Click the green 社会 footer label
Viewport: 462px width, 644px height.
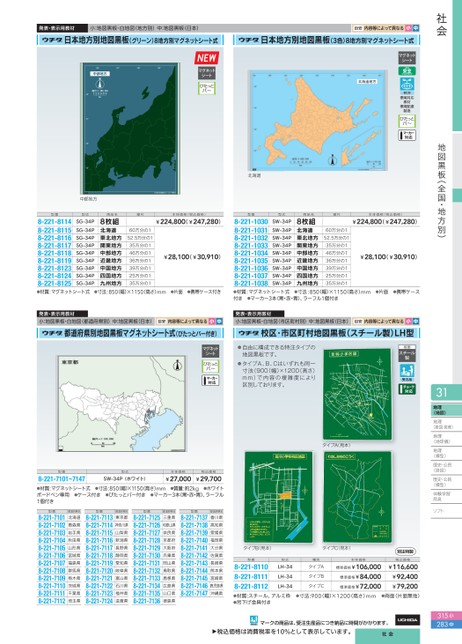tap(387, 634)
